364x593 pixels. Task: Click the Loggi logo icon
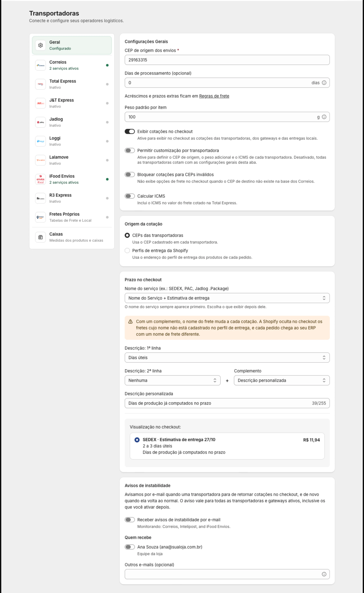point(41,141)
